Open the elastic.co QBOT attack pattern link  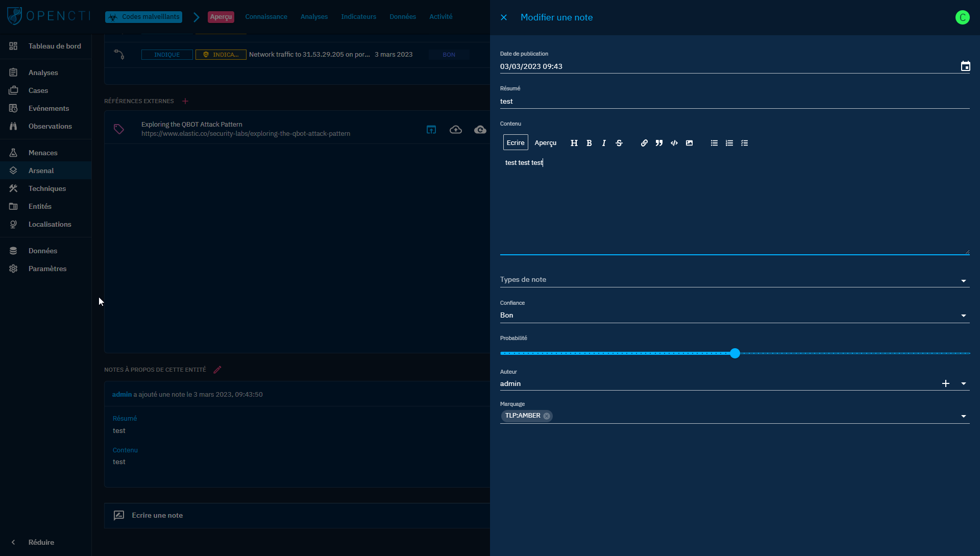click(246, 134)
